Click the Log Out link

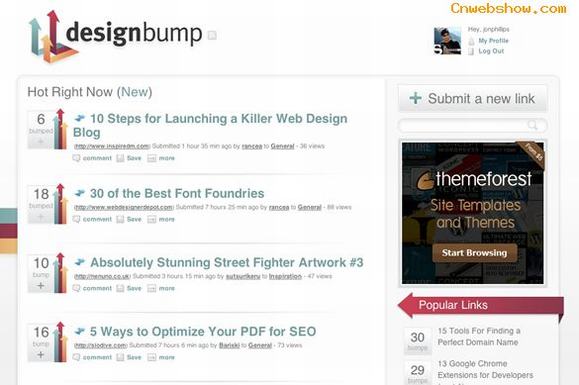pos(491,51)
